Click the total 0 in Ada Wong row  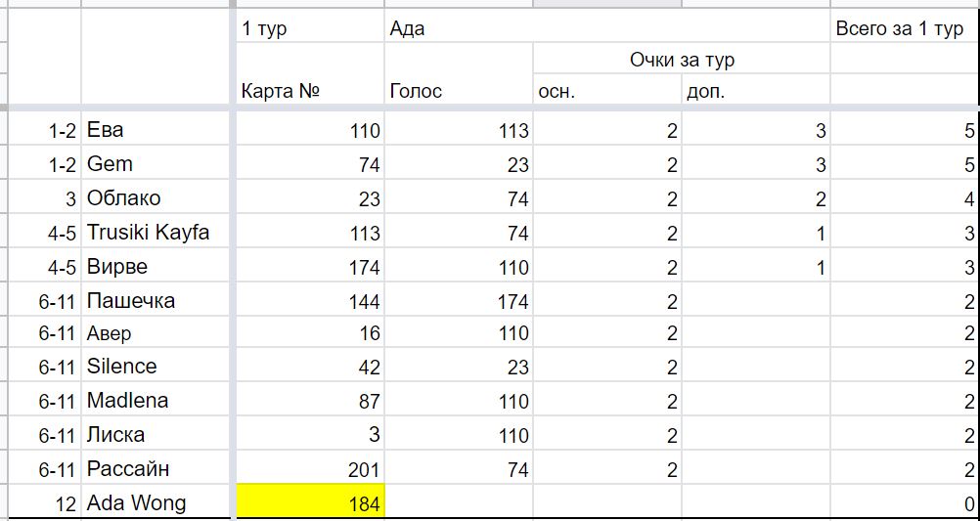(905, 502)
